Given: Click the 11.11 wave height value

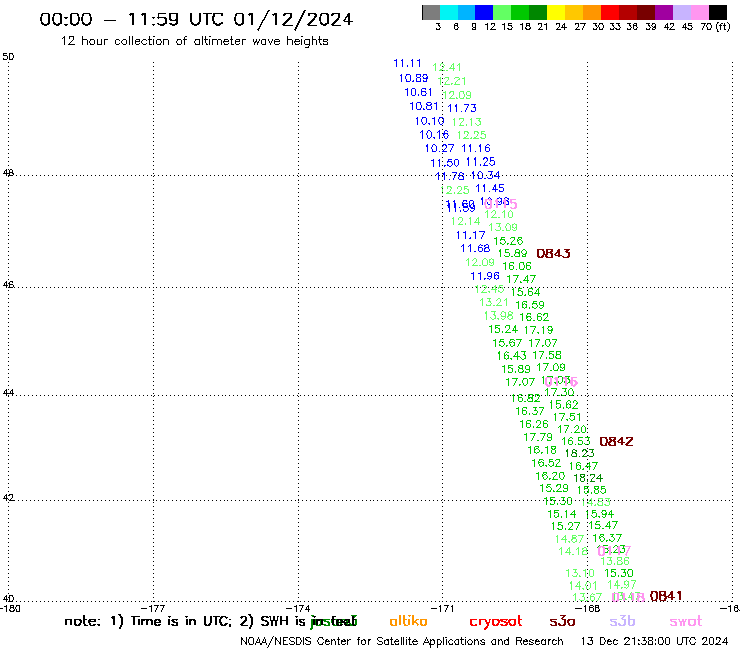Looking at the screenshot, I should click(407, 63).
